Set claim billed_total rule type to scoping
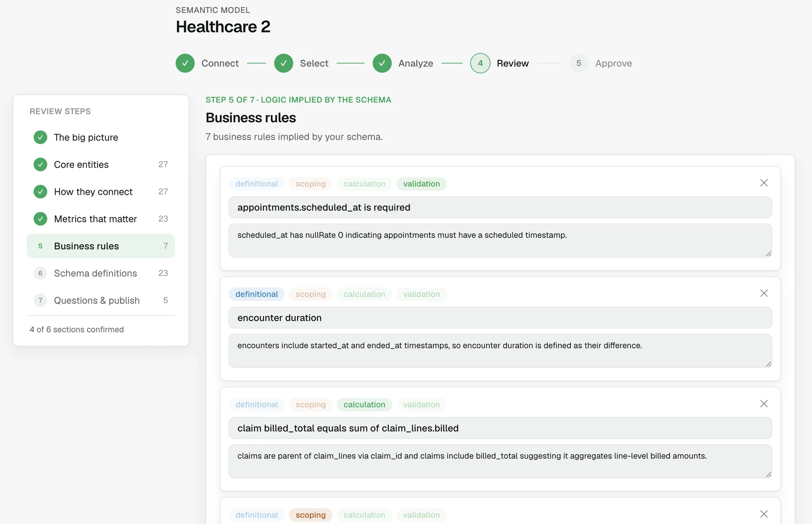This screenshot has height=524, width=812. point(310,405)
